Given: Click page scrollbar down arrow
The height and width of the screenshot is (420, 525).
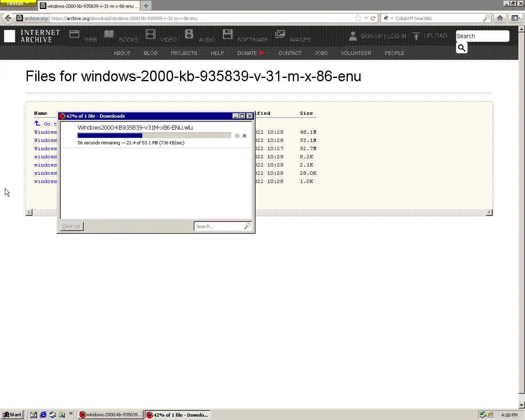Looking at the screenshot, I should tap(522, 405).
